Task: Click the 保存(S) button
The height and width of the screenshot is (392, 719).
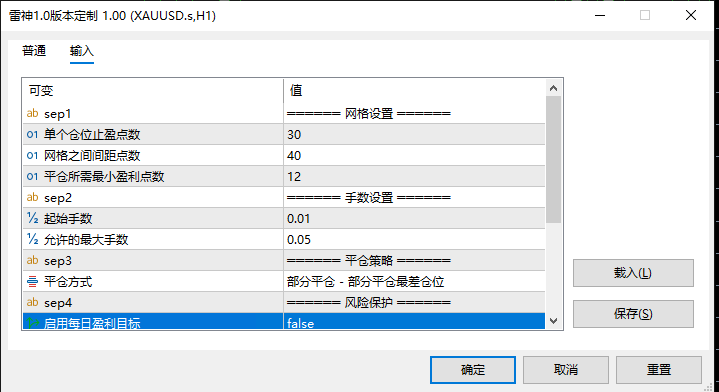Action: (x=633, y=314)
